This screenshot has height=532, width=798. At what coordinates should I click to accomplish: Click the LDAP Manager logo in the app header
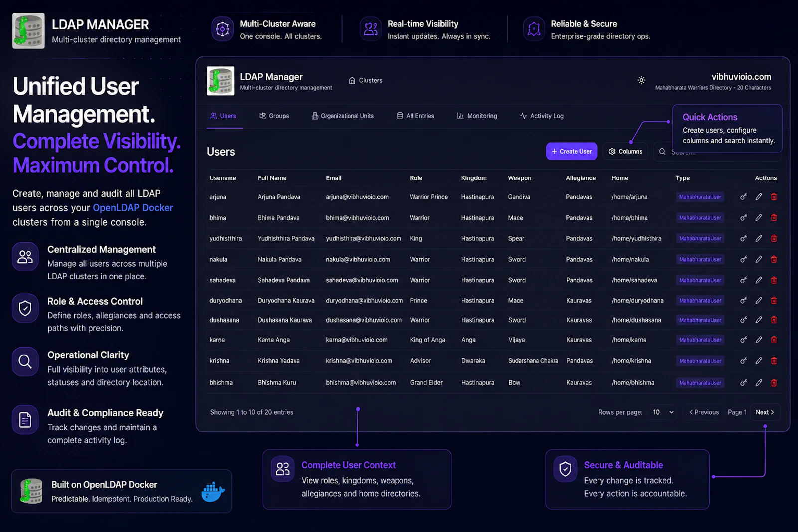tap(220, 81)
